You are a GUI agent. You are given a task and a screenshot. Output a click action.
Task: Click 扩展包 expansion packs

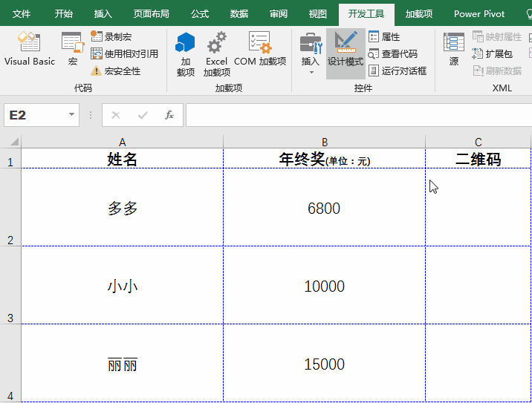coord(492,53)
